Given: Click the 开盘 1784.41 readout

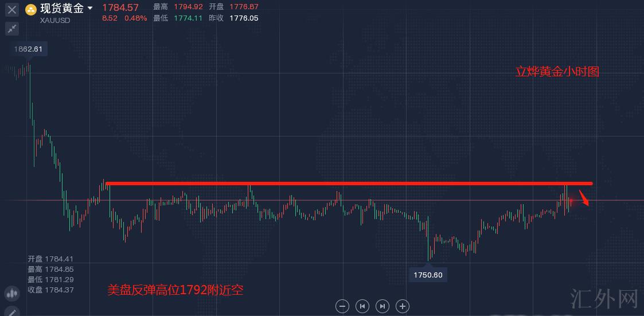Looking at the screenshot, I should [50, 259].
